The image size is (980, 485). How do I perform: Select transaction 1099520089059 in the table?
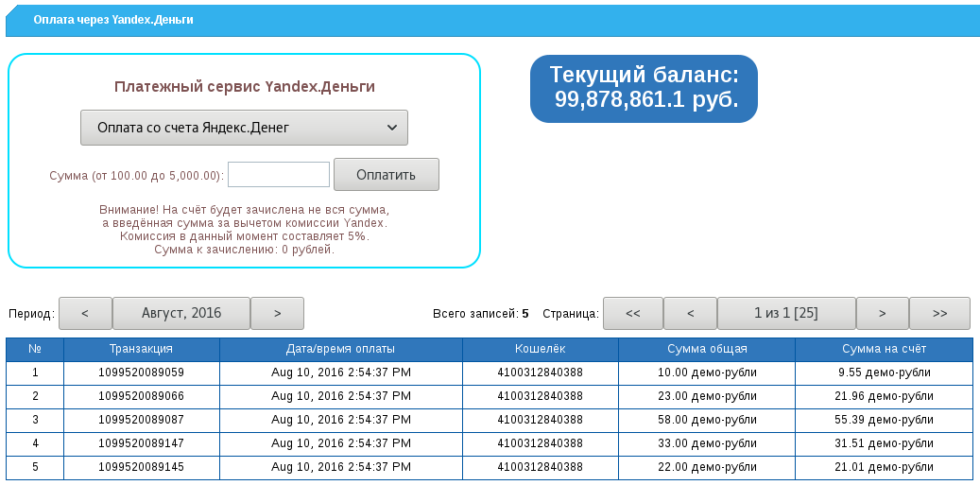(x=141, y=373)
